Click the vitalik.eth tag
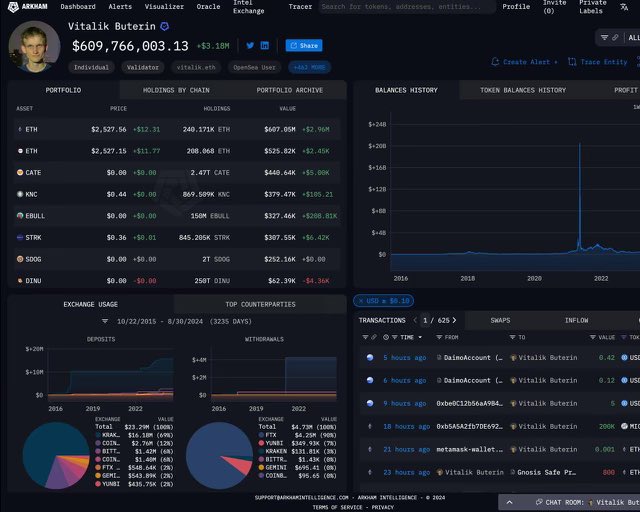The image size is (640, 512). [x=196, y=67]
